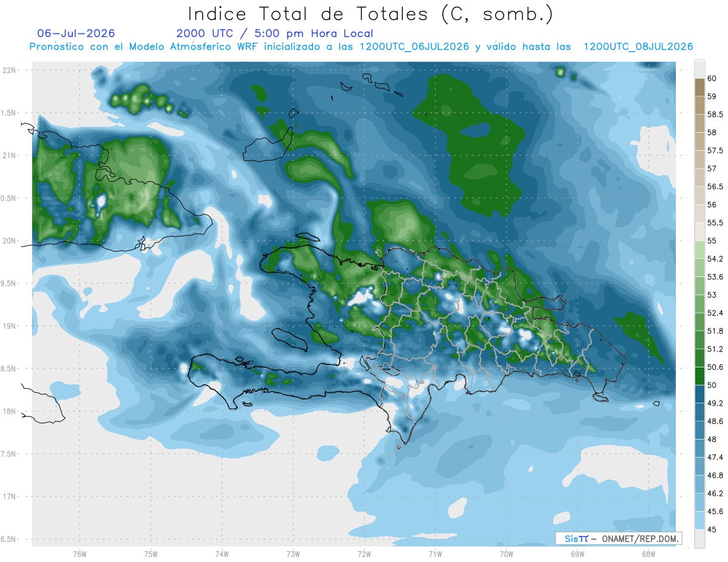
Task: Click the '52.4' legend value
Action: tap(716, 313)
